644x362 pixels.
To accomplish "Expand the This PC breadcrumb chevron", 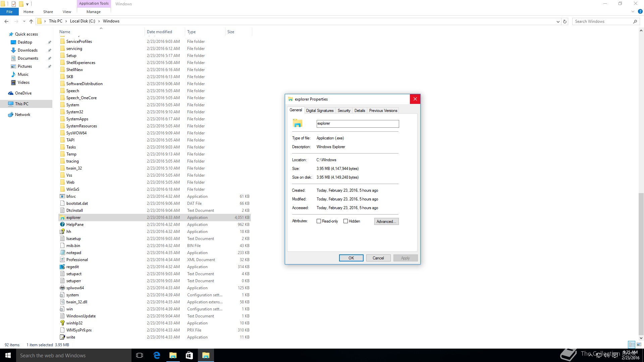I will [66, 21].
